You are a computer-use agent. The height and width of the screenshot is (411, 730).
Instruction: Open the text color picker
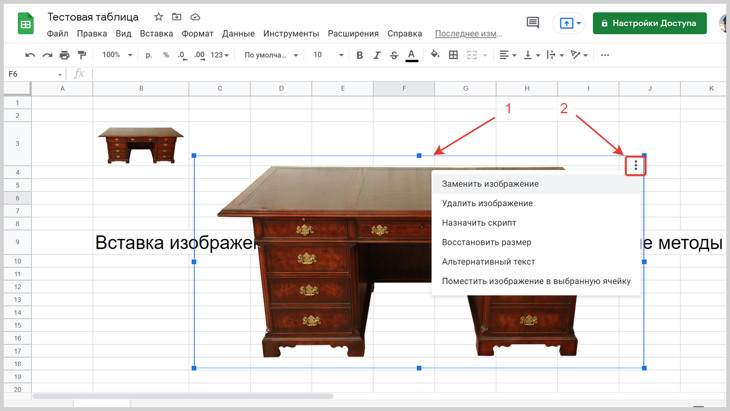[411, 55]
